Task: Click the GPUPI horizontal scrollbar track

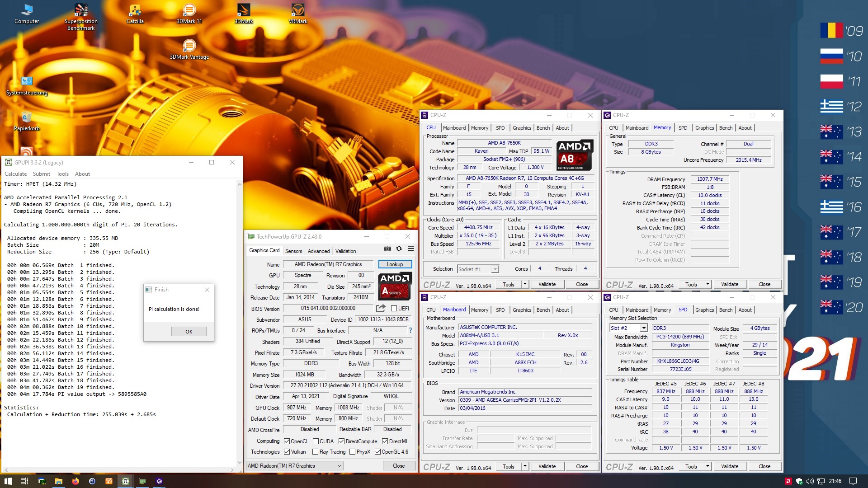Action: 119,470
